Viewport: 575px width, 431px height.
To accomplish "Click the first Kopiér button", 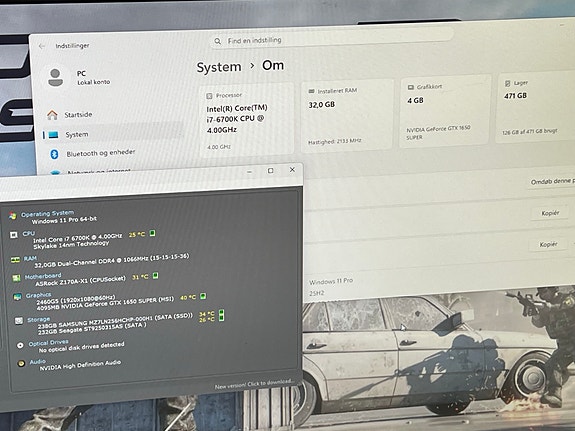I will point(550,213).
